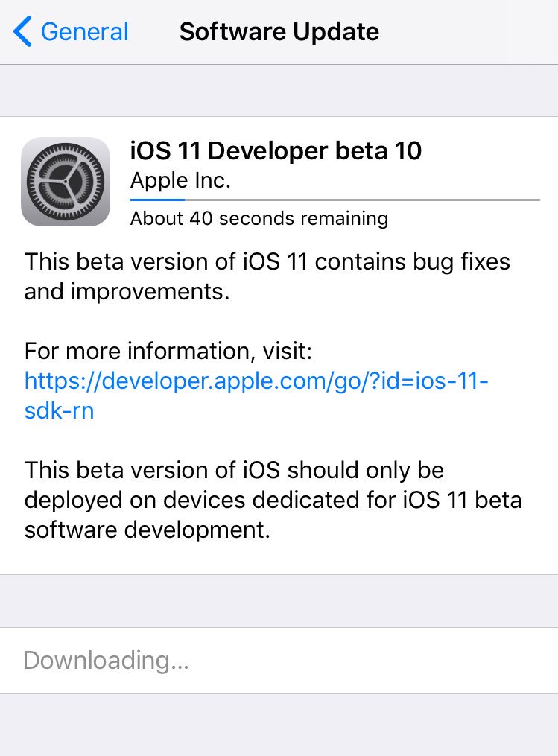This screenshot has width=558, height=756.
Task: Tap the beta deployment warning paragraph
Action: [x=273, y=500]
